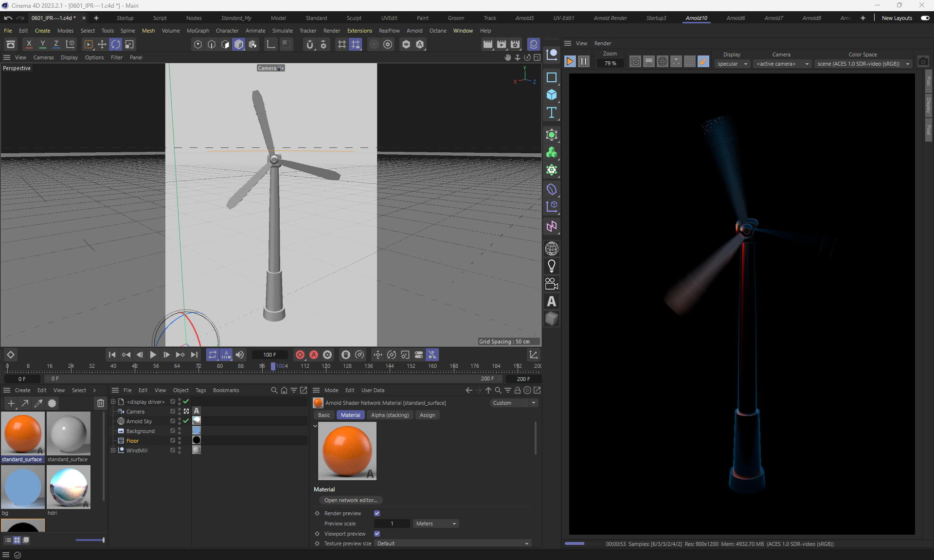Viewport: 934px width, 560px height.
Task: Select the Rotate tool in toolbar
Action: click(x=115, y=44)
